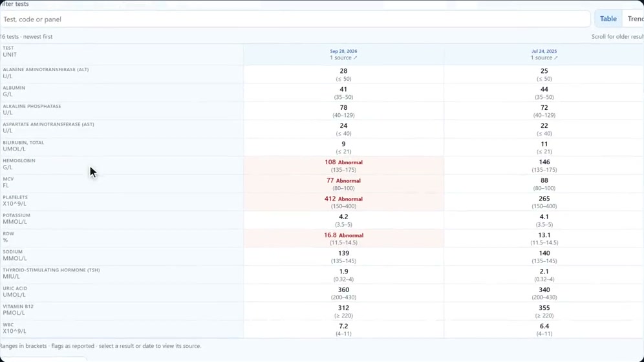
Task: Select MCV result 88
Action: (544, 180)
